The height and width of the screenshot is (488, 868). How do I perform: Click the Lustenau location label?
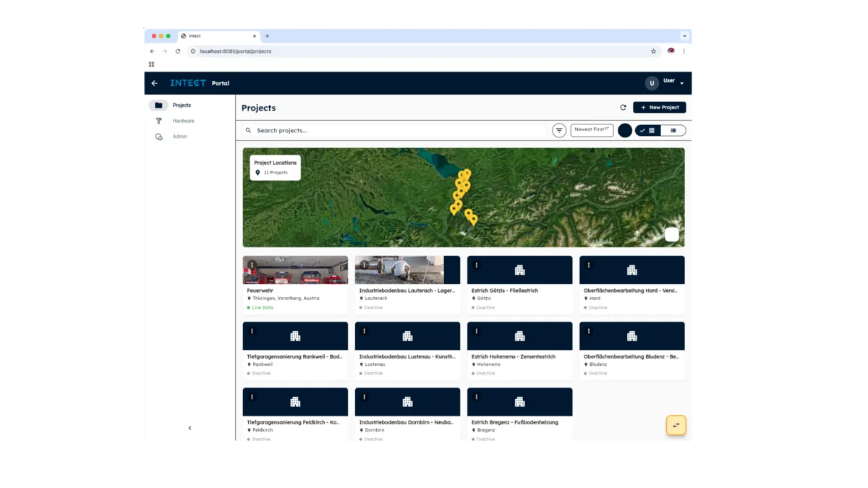click(x=375, y=364)
